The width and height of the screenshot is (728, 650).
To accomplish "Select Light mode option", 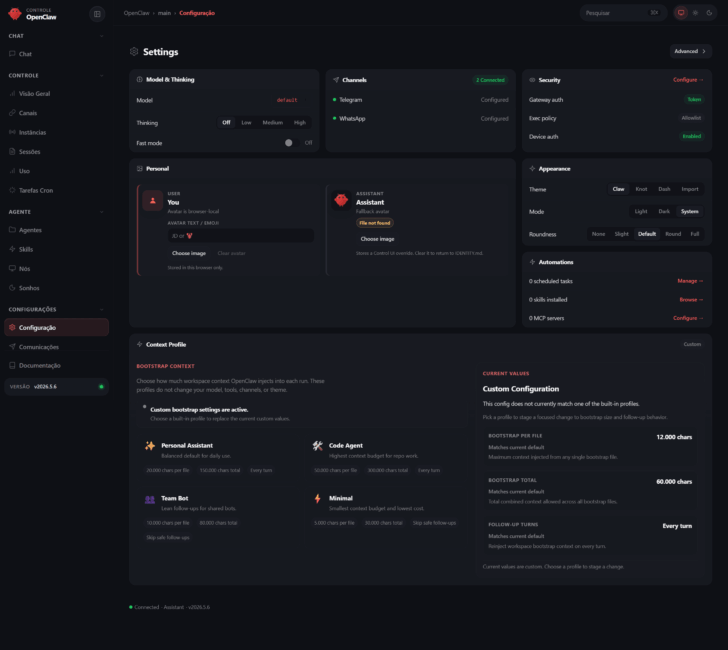I will pos(641,211).
